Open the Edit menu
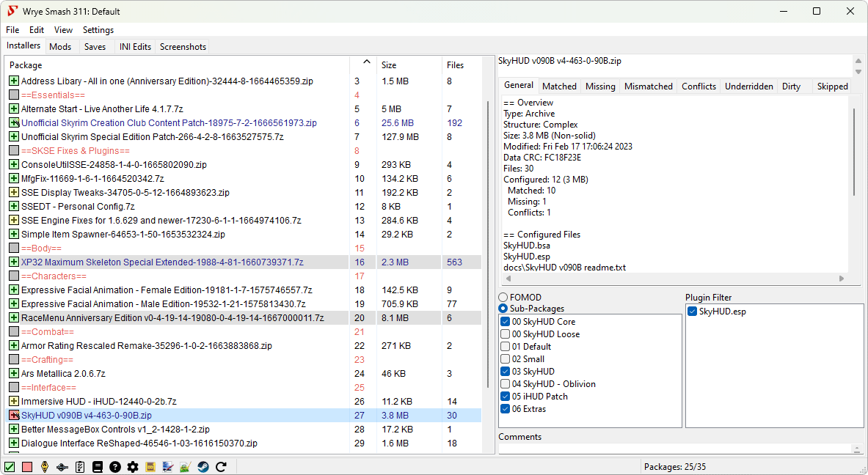Screen dimensions: 868x475 [37, 30]
